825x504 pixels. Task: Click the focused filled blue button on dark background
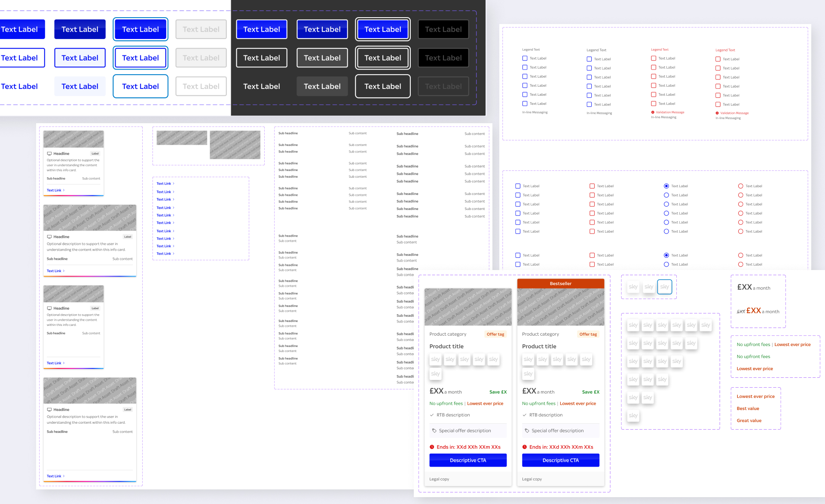coord(382,29)
